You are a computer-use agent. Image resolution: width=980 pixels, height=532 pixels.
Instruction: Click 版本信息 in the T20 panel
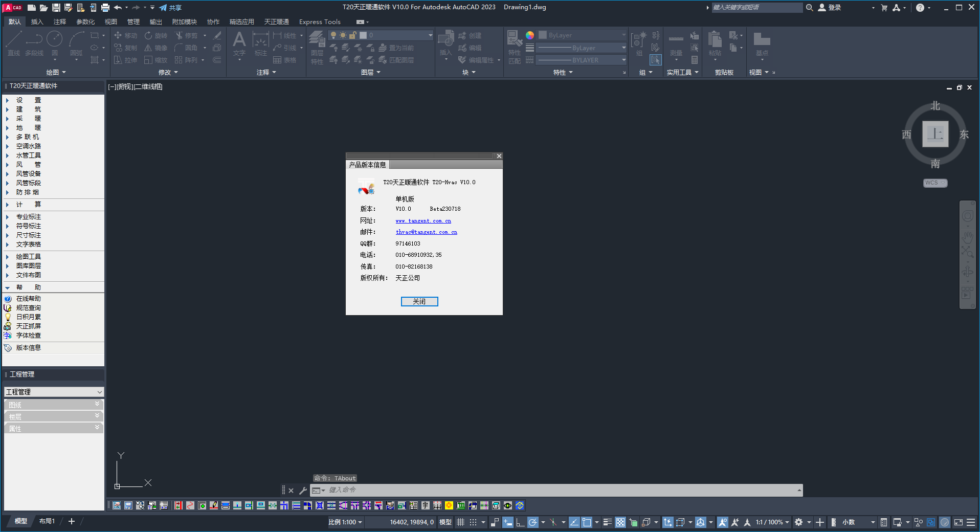click(28, 348)
